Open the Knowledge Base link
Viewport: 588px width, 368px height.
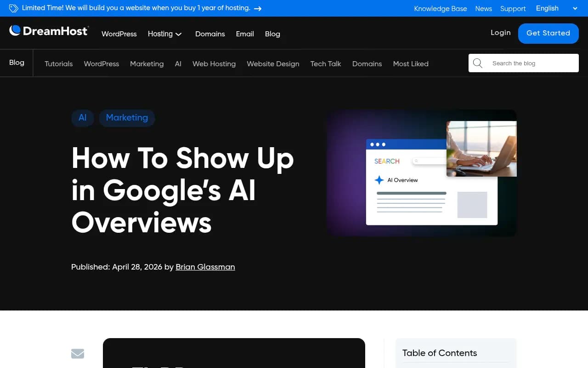[x=441, y=9]
